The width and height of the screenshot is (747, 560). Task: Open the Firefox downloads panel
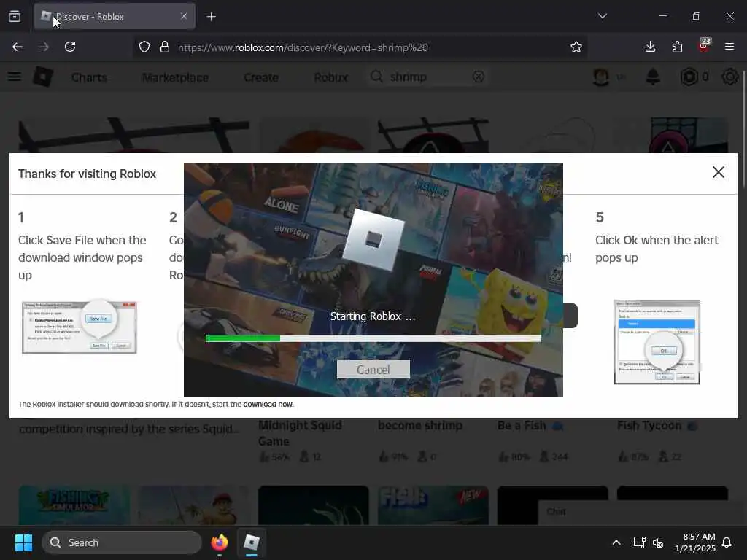(x=650, y=47)
